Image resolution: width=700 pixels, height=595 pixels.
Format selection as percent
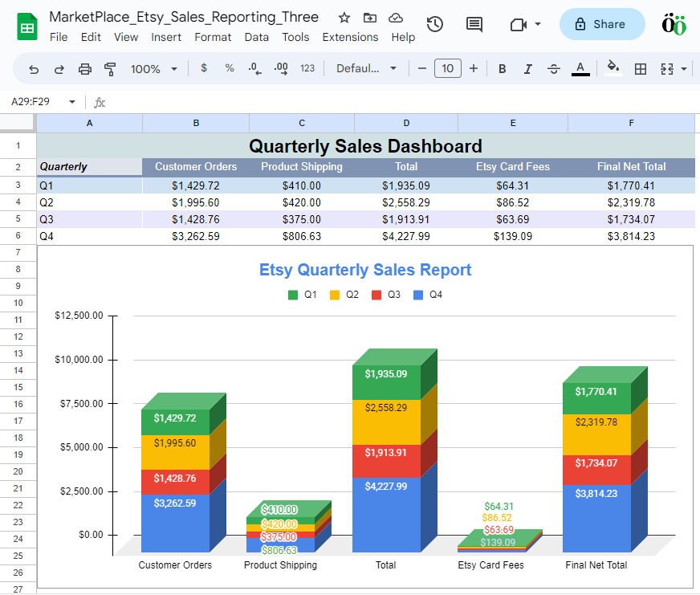229,68
